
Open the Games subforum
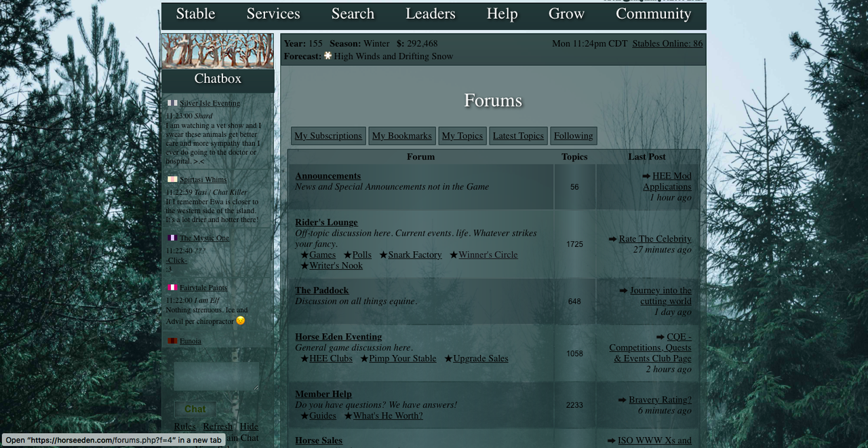tap(323, 255)
